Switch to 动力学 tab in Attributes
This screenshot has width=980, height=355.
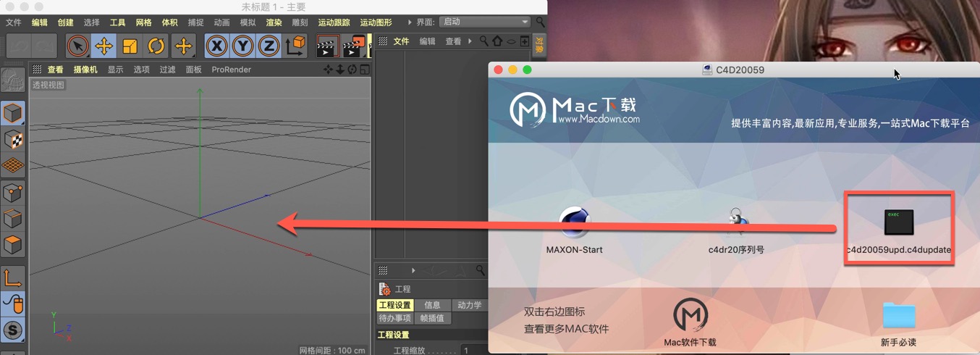469,305
